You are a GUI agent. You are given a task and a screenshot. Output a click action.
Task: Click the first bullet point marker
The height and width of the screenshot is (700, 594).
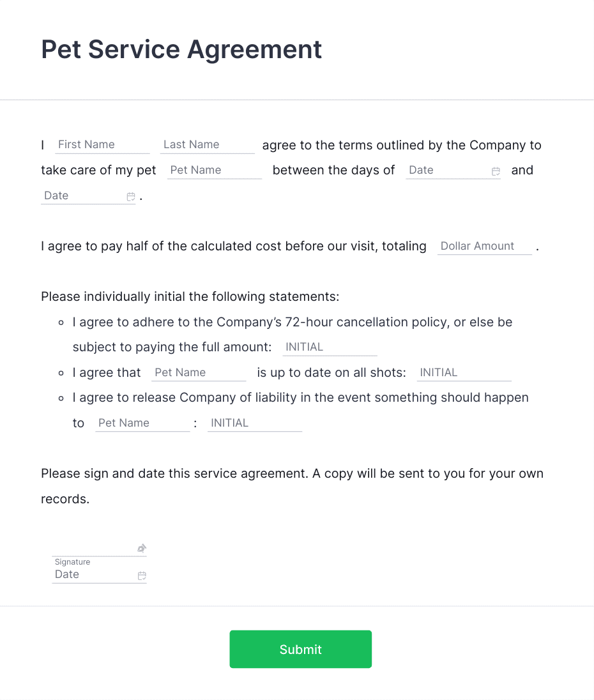pyautogui.click(x=61, y=323)
